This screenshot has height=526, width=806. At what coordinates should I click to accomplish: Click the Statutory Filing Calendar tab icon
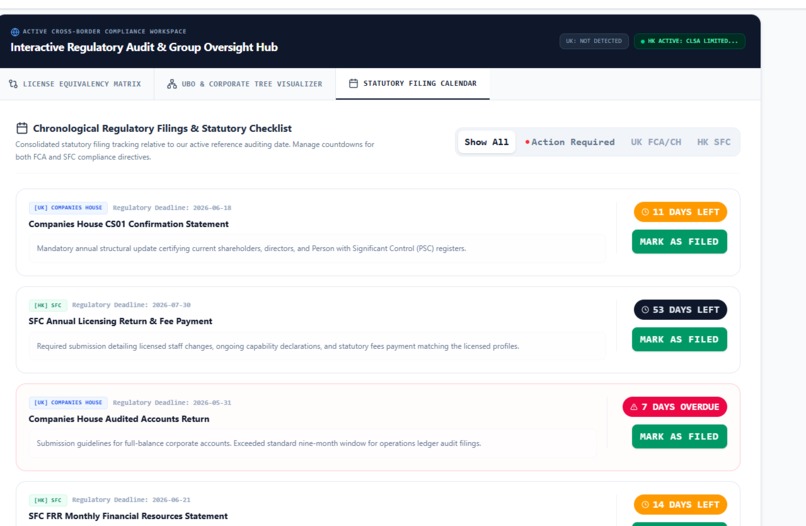click(x=353, y=83)
